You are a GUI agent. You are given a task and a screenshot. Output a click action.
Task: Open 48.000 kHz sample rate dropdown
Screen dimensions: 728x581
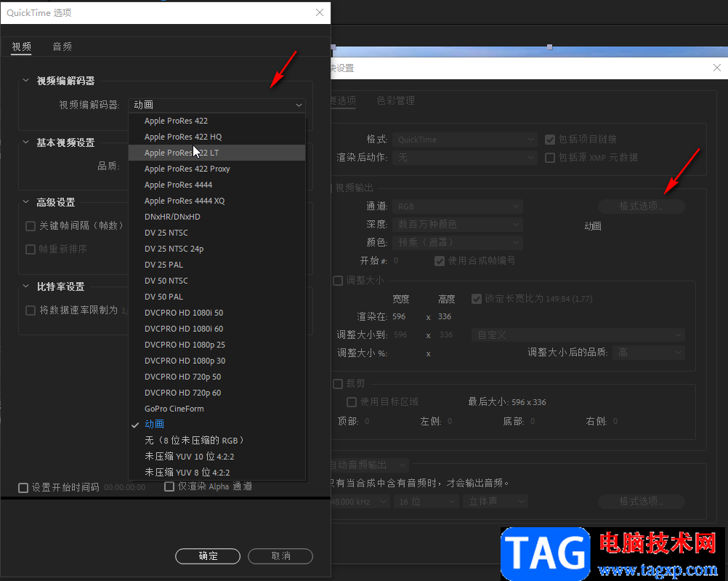(x=360, y=502)
